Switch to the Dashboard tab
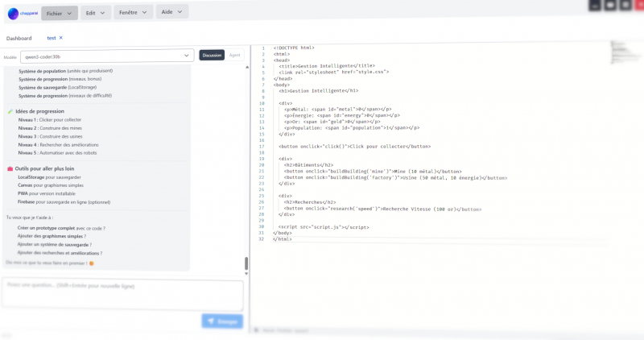 [x=19, y=38]
